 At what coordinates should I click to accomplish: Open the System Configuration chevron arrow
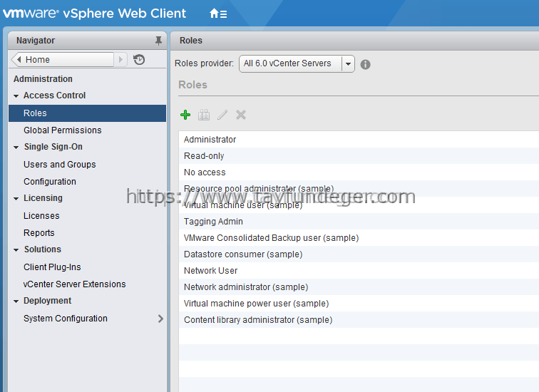[160, 319]
